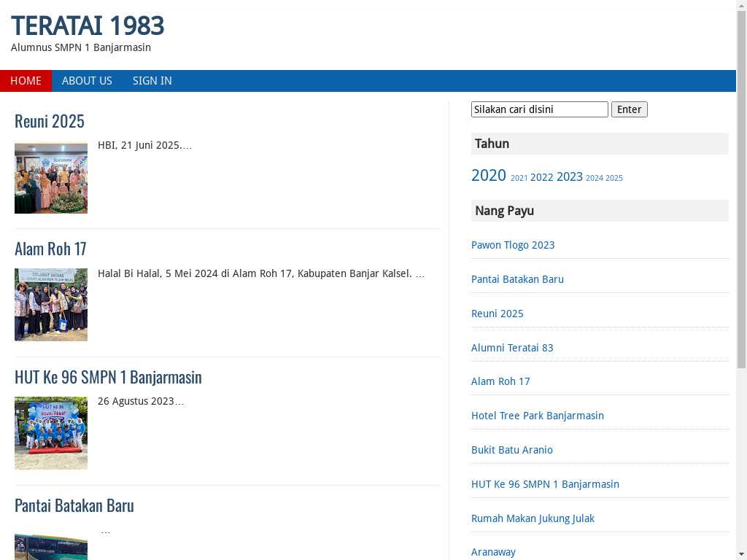
Task: Focus the Silakan cari disini search box
Action: 539,109
